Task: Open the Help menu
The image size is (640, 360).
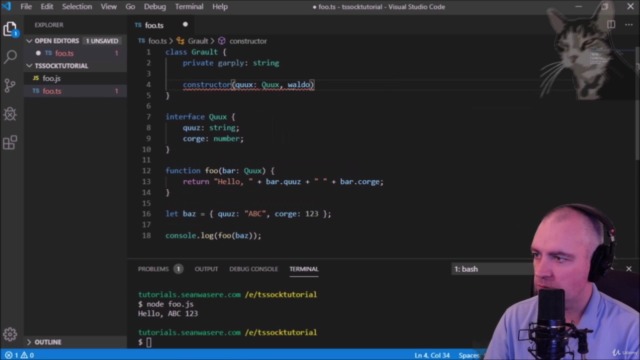Action: point(220,7)
